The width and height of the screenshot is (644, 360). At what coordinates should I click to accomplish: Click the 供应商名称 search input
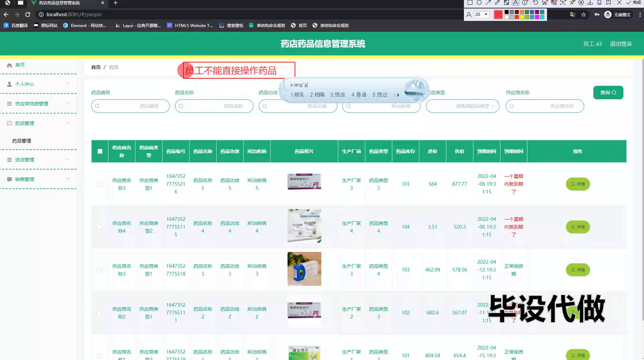545,106
